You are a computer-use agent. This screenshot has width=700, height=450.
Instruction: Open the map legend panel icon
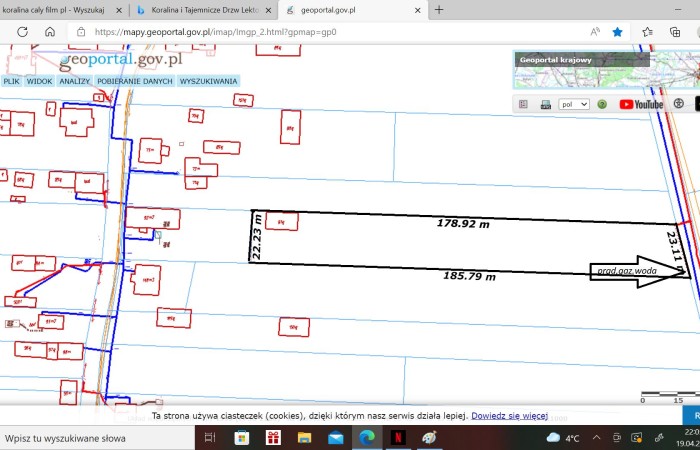(x=524, y=104)
